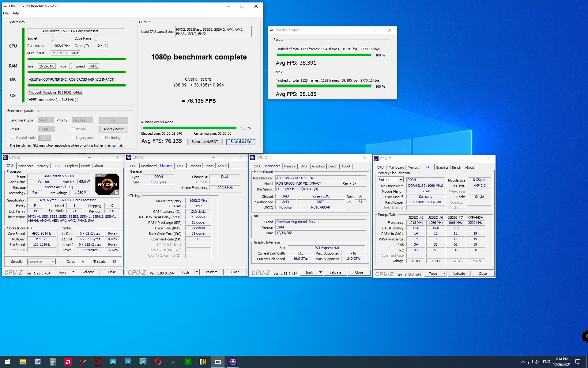This screenshot has width=588, height=368.
Task: Switch to Bench tab in CPU-Z CPU window
Action: pyautogui.click(x=85, y=166)
